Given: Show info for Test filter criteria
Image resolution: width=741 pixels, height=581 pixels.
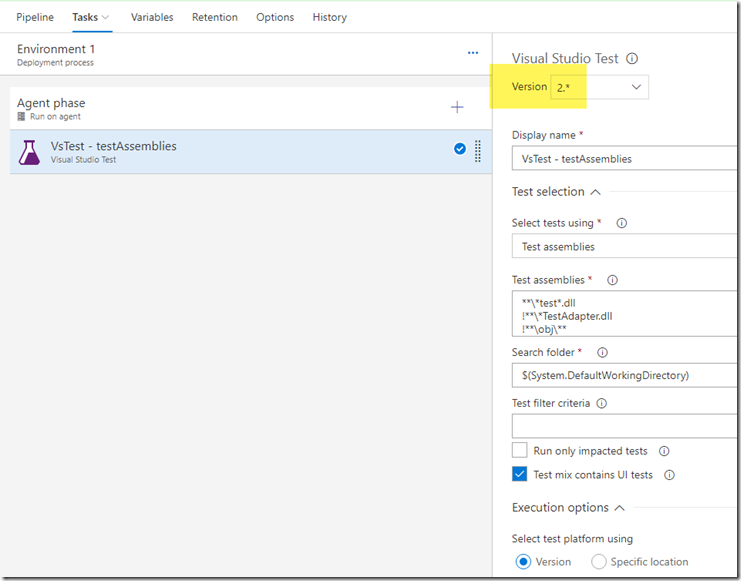Looking at the screenshot, I should [602, 404].
